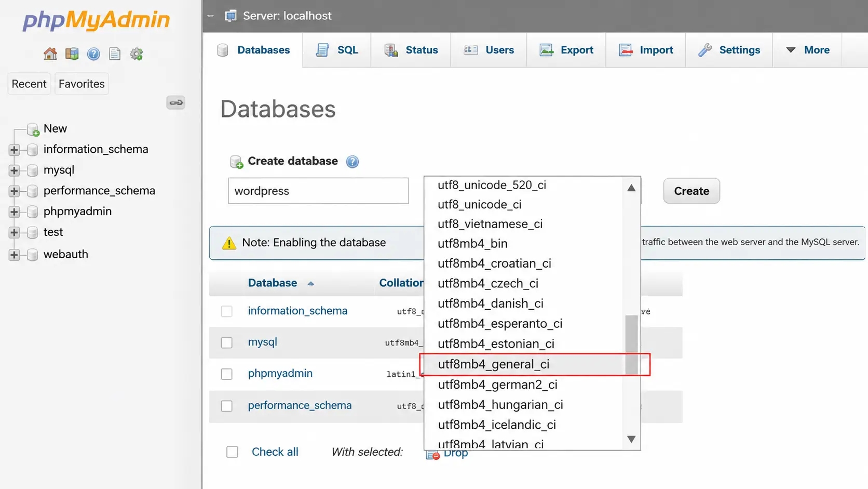868x489 pixels.
Task: Switch to the SQL tab
Action: tap(337, 50)
